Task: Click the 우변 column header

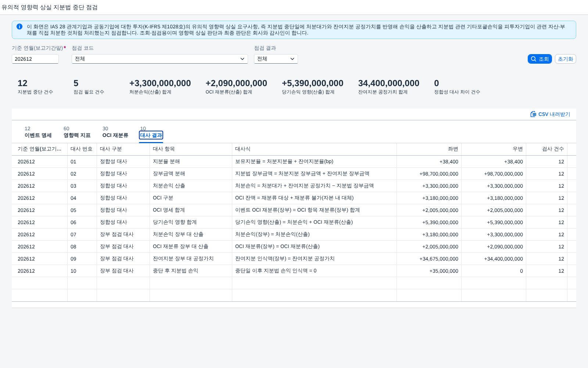Action: (x=494, y=149)
